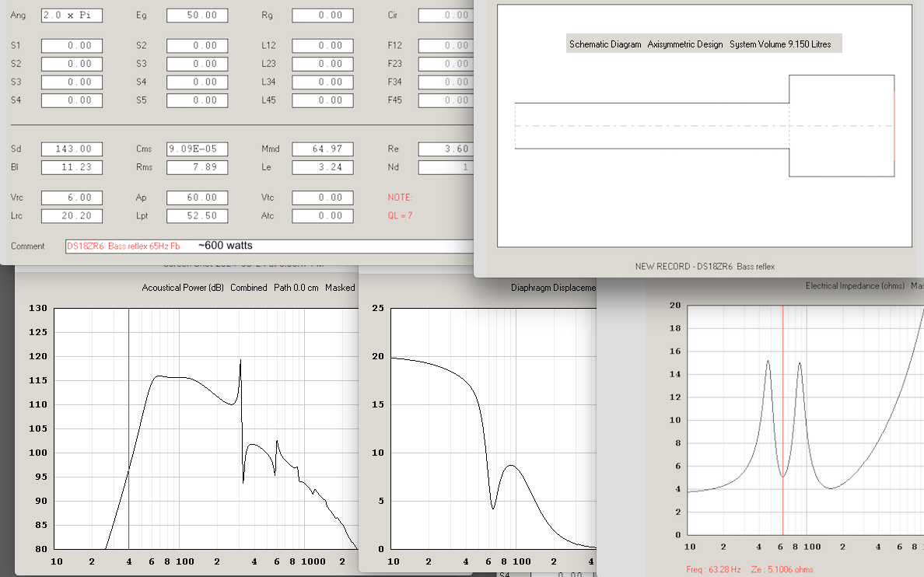Screen dimensions: 924x577
Task: Edit the Le value 3.24
Action: 323,167
